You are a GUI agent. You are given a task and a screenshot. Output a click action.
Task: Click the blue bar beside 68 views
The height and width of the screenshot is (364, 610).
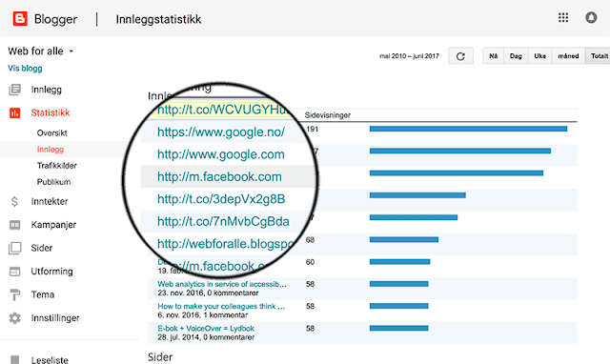coord(404,239)
